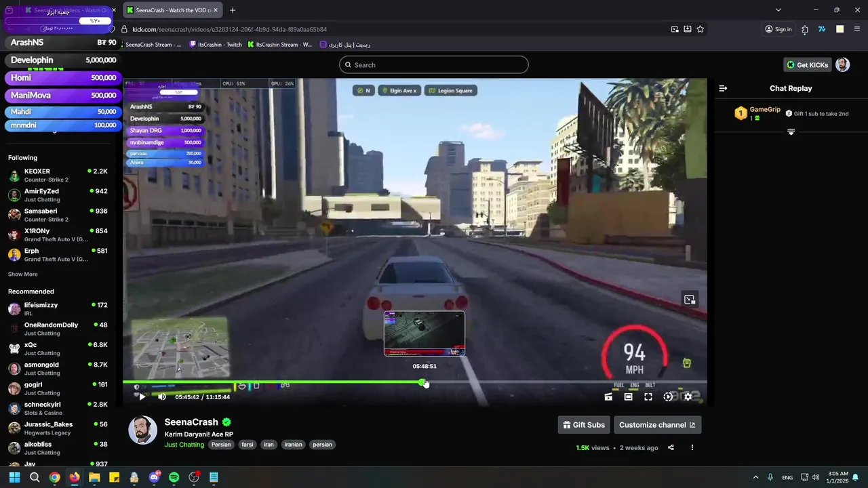
Task: Open ItsCrashin - Twitch bookmark
Action: point(216,45)
